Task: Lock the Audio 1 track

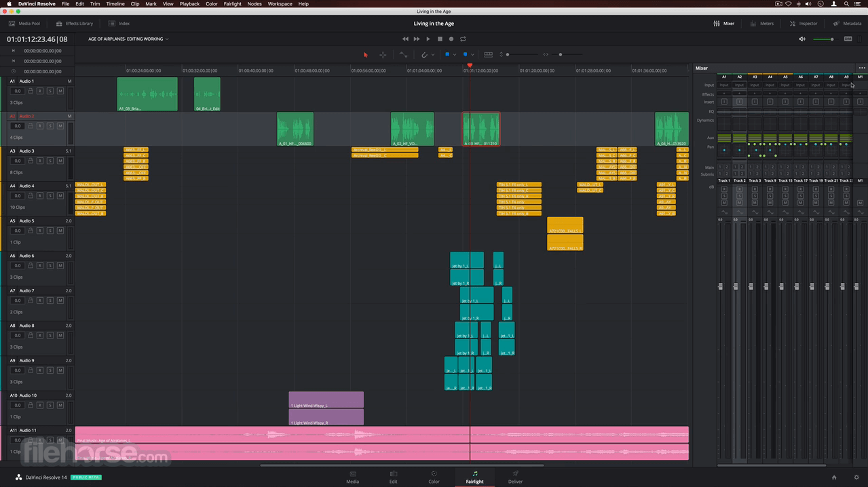Action: 31,91
